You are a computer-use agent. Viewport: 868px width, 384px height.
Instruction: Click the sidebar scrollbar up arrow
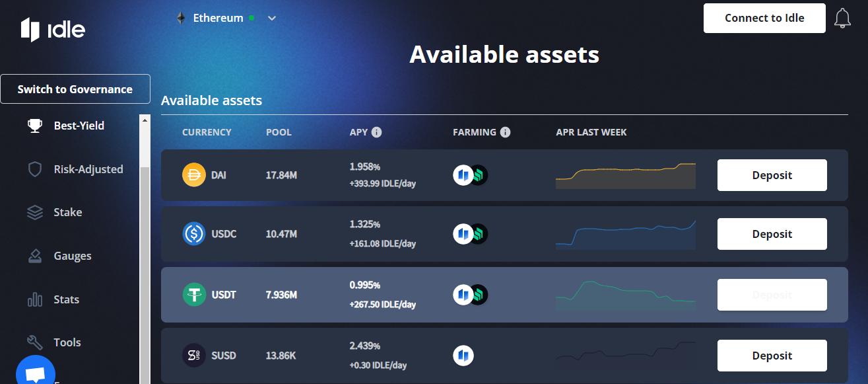click(145, 120)
